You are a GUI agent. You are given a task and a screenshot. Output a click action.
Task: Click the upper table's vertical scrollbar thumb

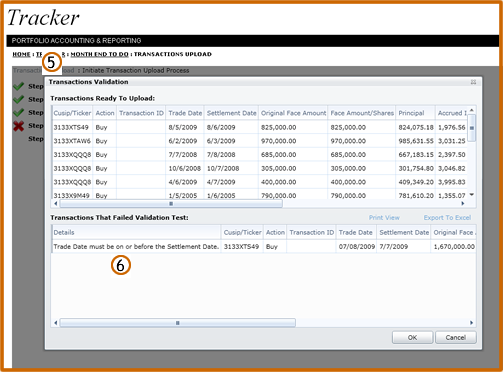point(471,128)
